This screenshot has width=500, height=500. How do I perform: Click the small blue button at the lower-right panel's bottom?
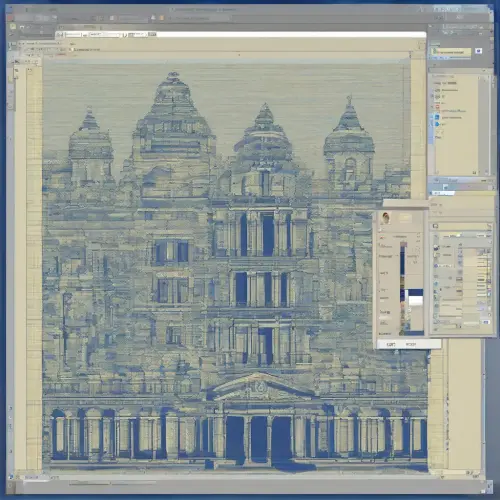(x=486, y=322)
